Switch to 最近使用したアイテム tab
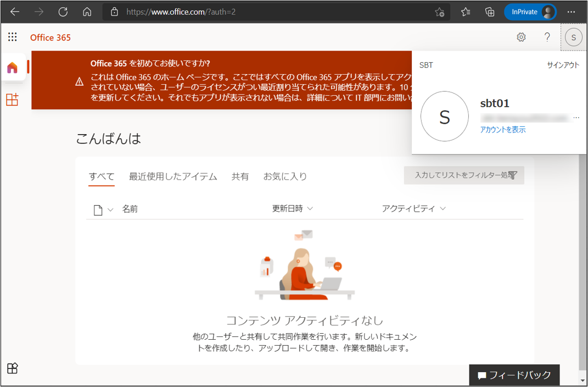 [x=173, y=176]
